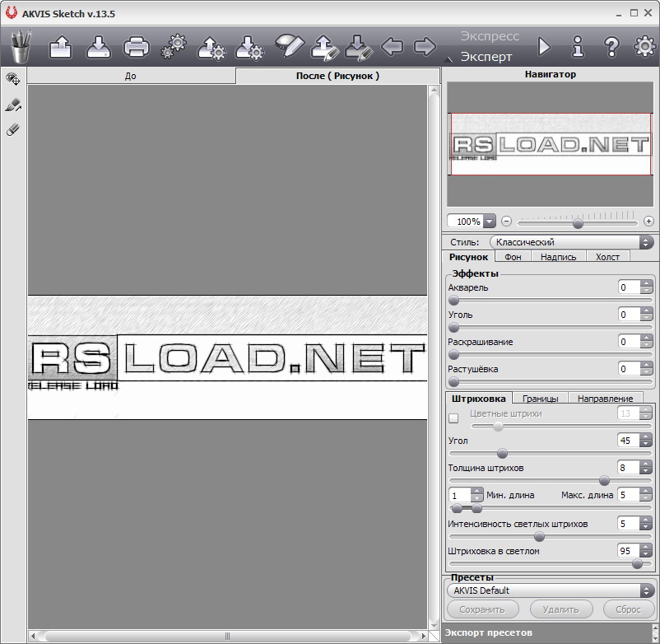Click the Толщина штрихов slider handle
Viewport: 660px width, 644px height.
pos(604,480)
